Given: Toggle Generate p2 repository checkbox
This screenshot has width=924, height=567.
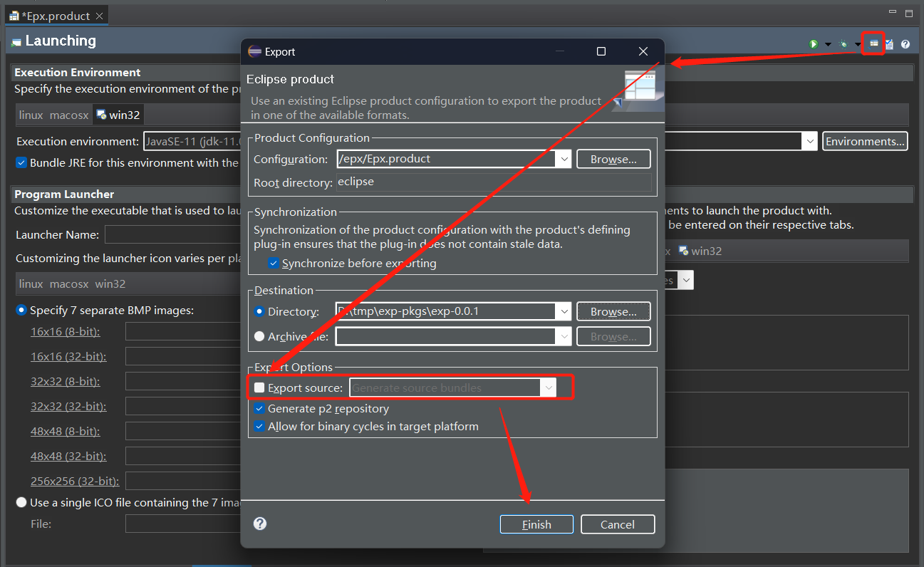Looking at the screenshot, I should (259, 409).
